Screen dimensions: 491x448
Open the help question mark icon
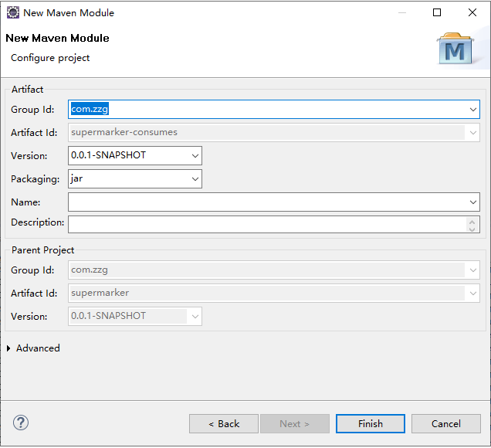[x=21, y=423]
